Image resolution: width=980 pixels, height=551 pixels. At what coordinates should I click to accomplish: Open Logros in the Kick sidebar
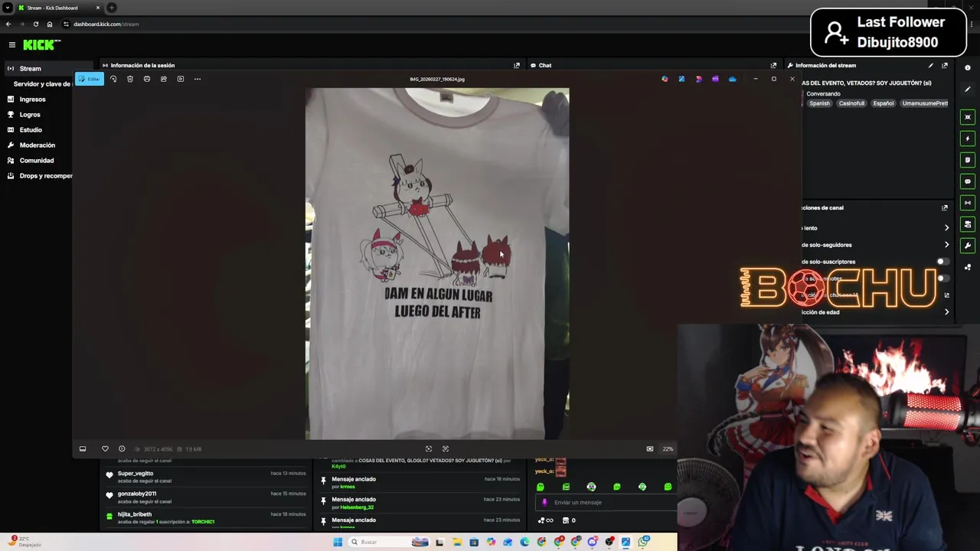click(x=30, y=115)
